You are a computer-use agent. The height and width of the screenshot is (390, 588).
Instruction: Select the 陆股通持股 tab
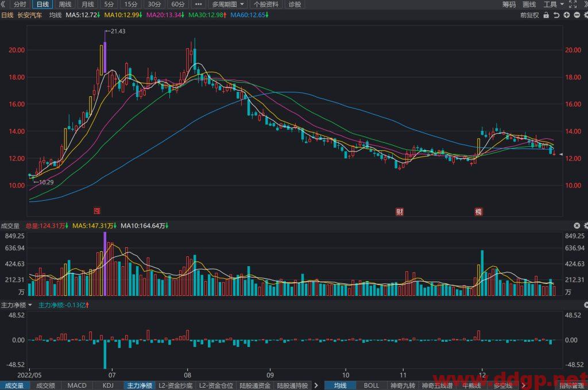click(292, 385)
